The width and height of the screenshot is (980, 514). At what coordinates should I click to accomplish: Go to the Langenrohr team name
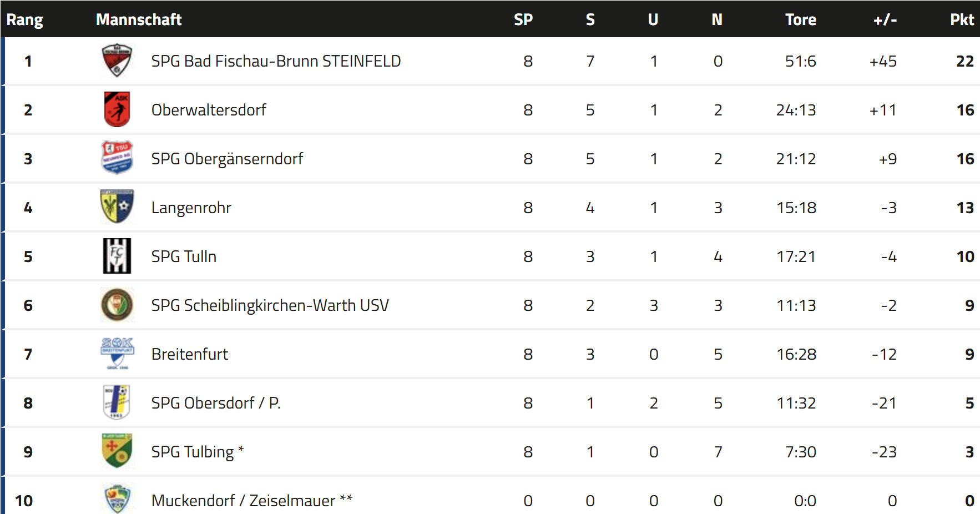tap(191, 208)
